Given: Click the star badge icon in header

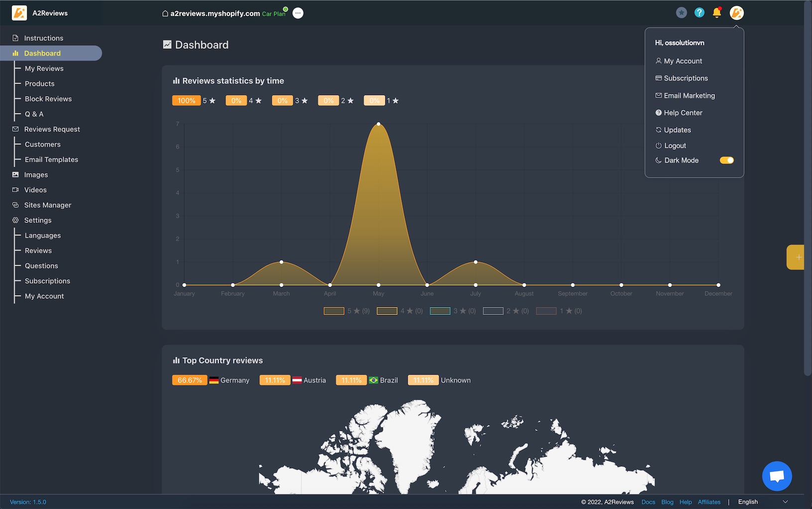Looking at the screenshot, I should click(682, 13).
